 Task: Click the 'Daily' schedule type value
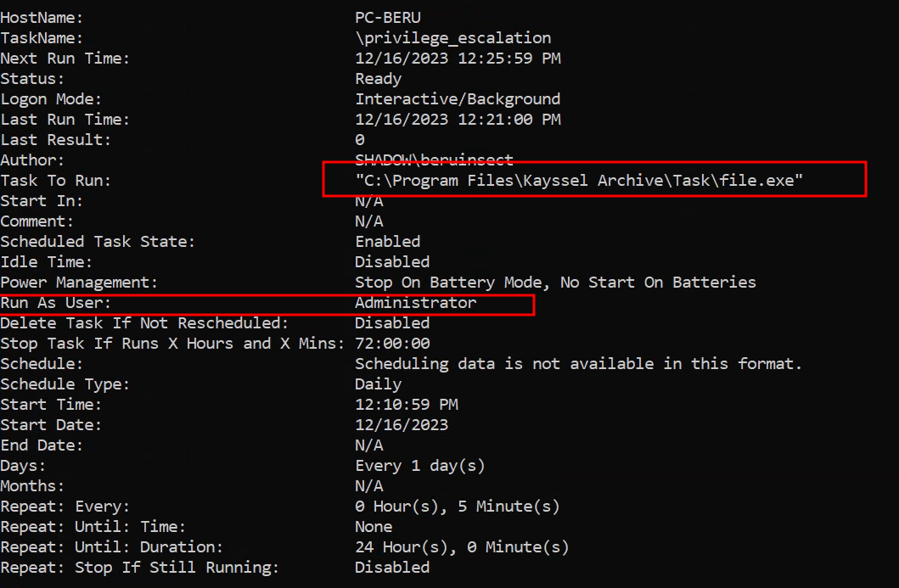[x=378, y=384]
